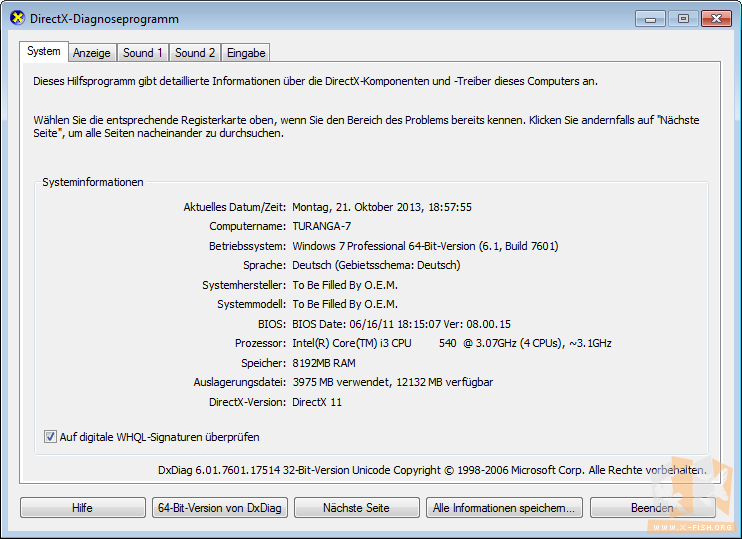Click the Betriebssystem label

[247, 246]
